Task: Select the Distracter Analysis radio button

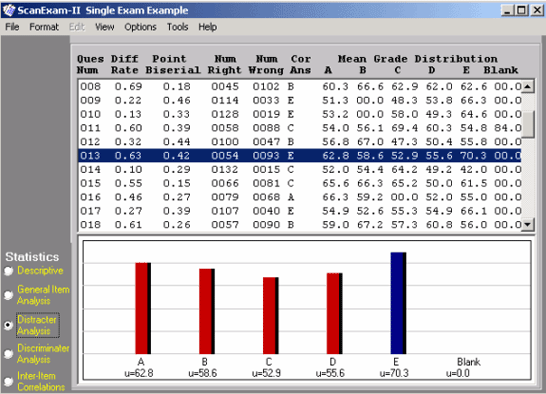Action: (9, 325)
